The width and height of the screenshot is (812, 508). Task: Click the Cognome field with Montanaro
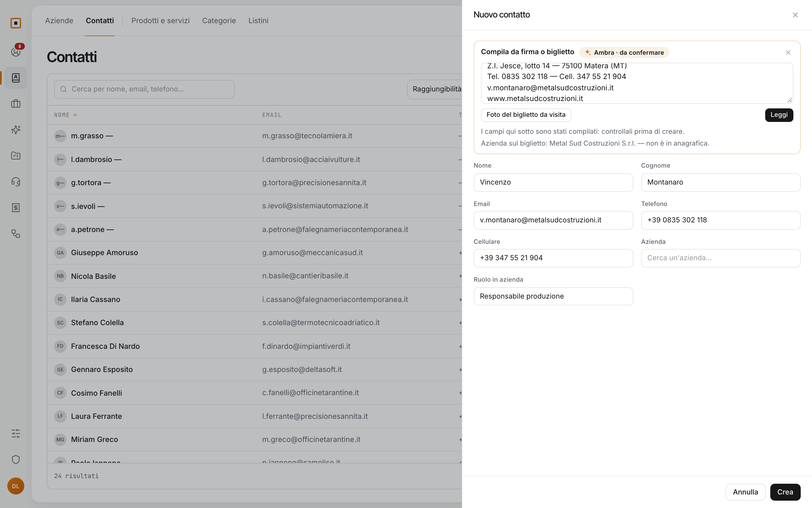coord(720,182)
